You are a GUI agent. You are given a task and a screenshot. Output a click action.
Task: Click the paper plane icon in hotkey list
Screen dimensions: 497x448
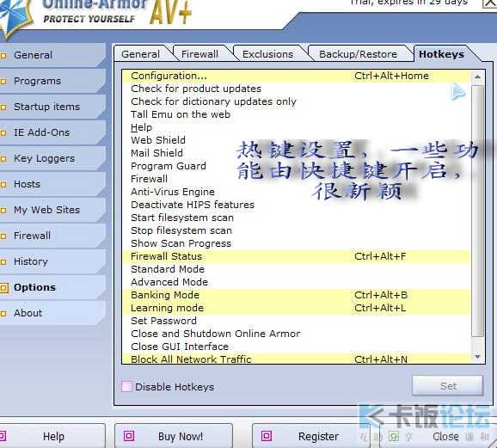(457, 92)
